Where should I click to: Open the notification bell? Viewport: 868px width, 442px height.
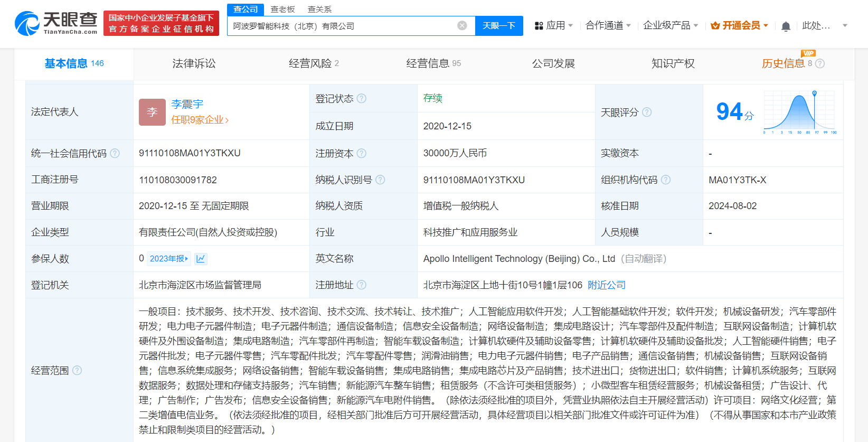tap(786, 26)
